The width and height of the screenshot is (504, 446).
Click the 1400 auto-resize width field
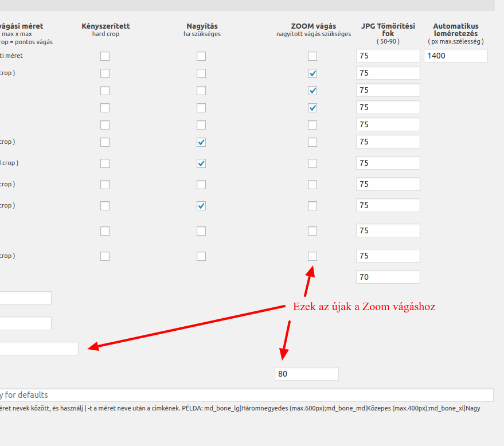455,56
